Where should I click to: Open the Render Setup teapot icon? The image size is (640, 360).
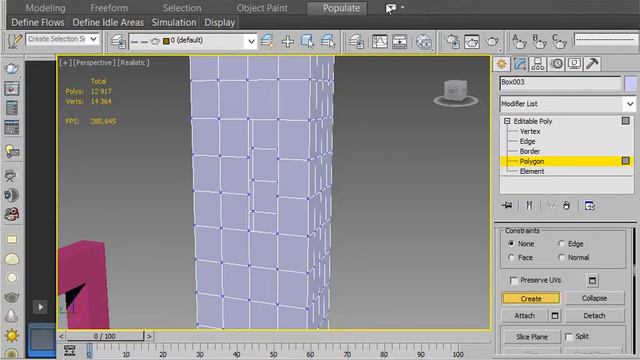pos(452,41)
